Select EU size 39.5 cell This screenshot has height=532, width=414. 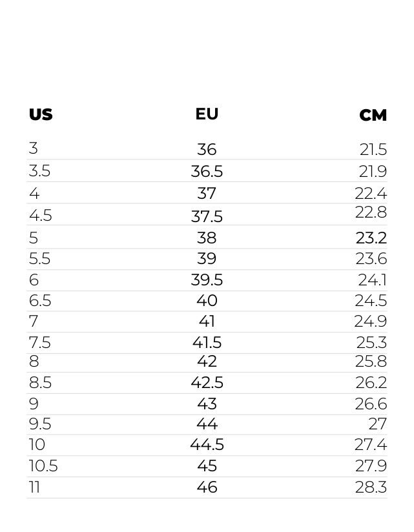tap(207, 280)
